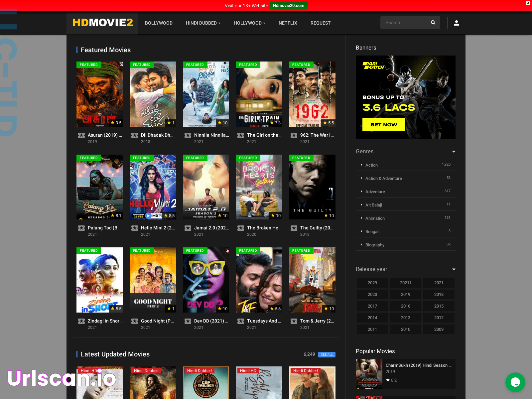This screenshot has height=399, width=532.
Task: Click the HDMOVIE2 site logo
Action: tap(102, 23)
